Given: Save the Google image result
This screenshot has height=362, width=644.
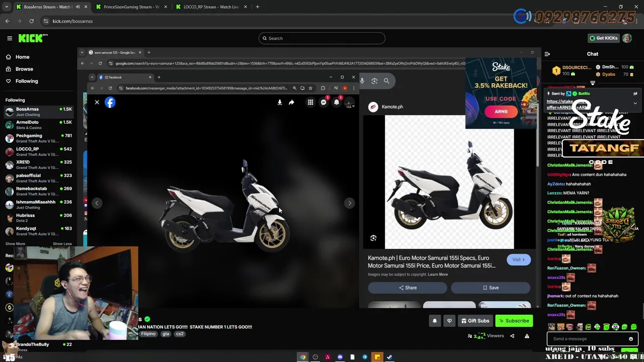Looking at the screenshot, I should (491, 288).
